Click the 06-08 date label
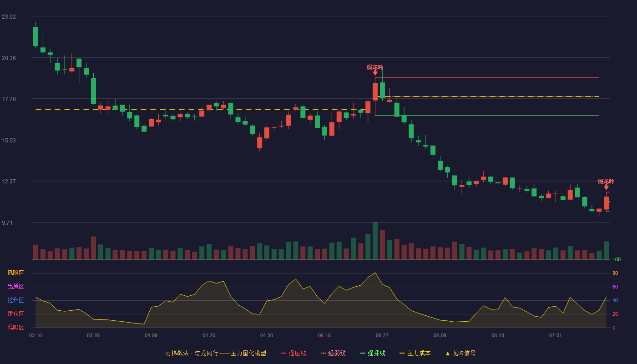Screen dimensions: 637x364 (440, 335)
